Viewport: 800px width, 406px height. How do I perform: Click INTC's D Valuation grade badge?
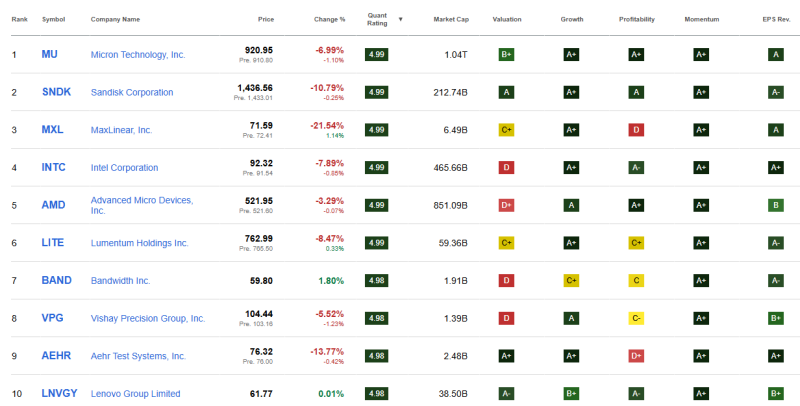point(506,168)
